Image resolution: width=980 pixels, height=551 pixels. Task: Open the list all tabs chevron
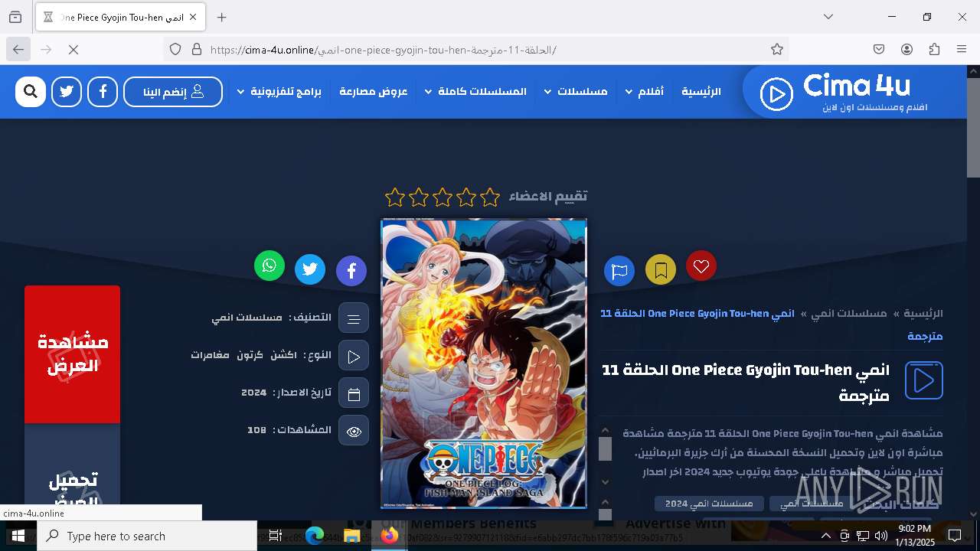[828, 17]
